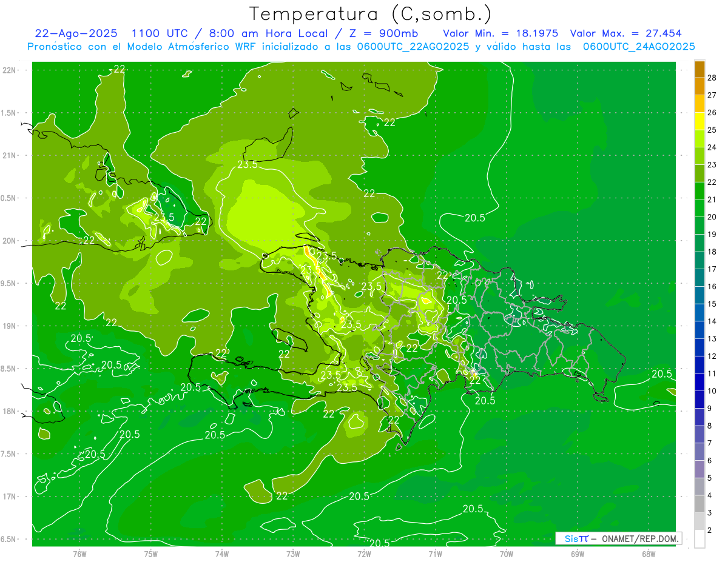This screenshot has height=562, width=728.
Task: Click the value 24 on the color bar
Action: [712, 147]
